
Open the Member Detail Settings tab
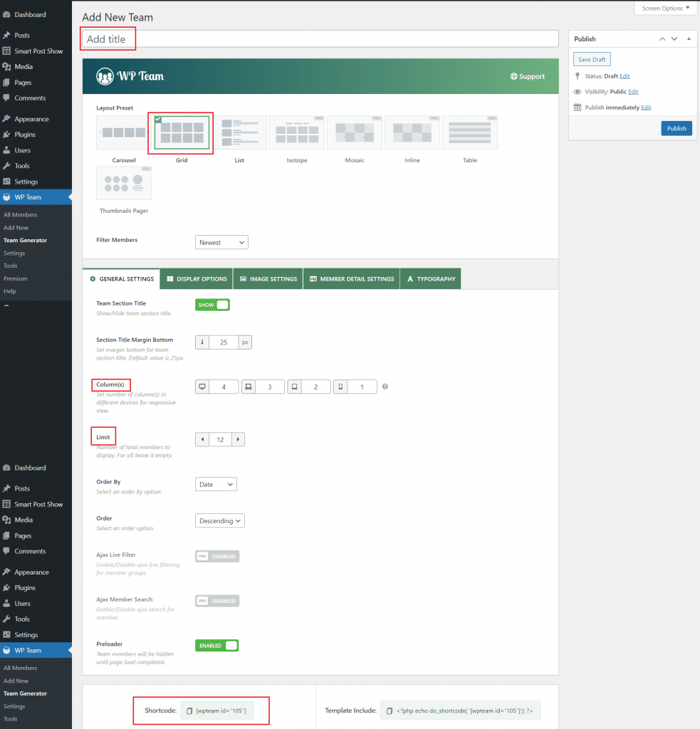coord(352,279)
